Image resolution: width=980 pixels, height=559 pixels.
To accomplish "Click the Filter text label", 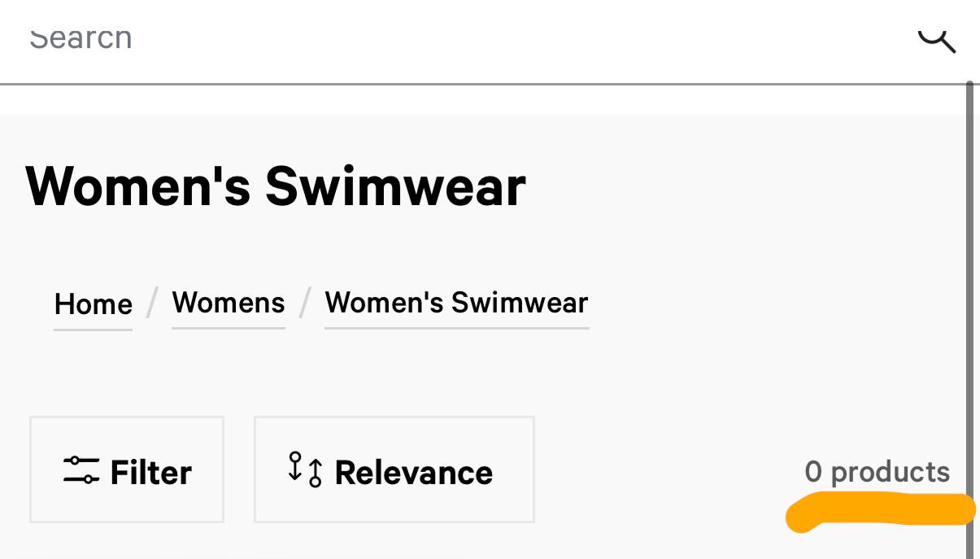I will pyautogui.click(x=151, y=472).
